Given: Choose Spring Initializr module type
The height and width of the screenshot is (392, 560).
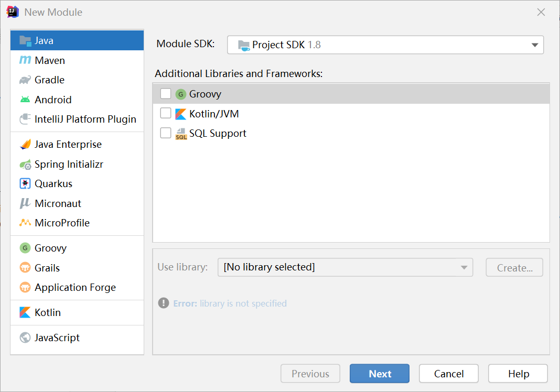Looking at the screenshot, I should pos(77,164).
